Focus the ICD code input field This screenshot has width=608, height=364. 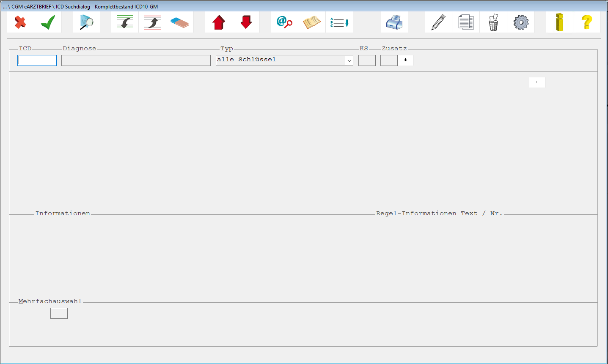pyautogui.click(x=37, y=60)
